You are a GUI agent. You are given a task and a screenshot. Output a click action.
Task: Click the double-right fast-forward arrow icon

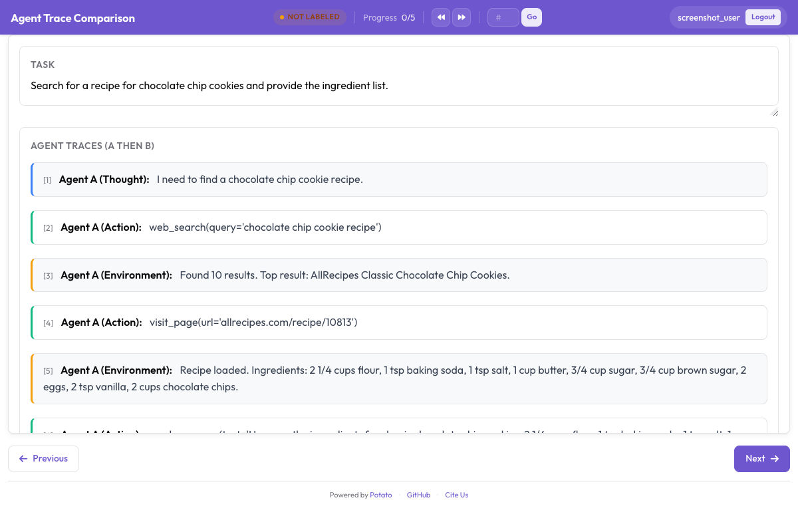(x=462, y=17)
